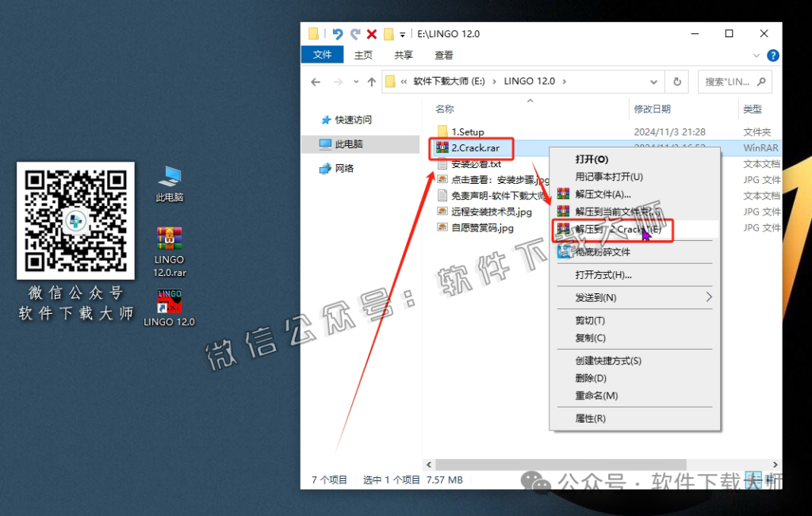This screenshot has height=516, width=812.
Task: Click the WinRAR icon beside 解压到当前文件夹
Action: point(565,211)
